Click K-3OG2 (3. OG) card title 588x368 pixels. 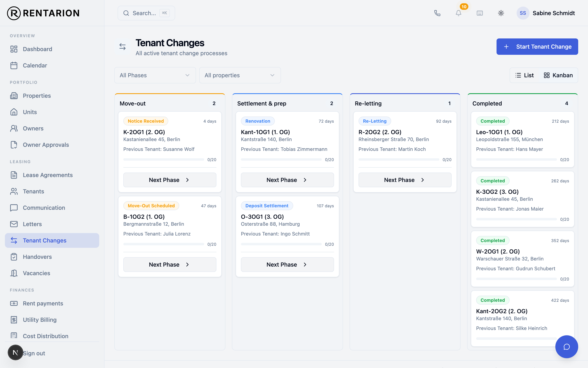click(497, 192)
